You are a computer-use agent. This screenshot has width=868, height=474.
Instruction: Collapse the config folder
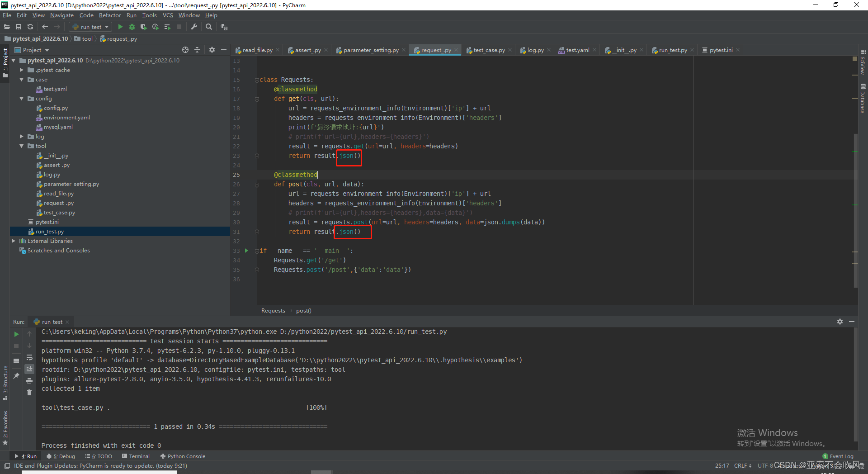[22, 99]
